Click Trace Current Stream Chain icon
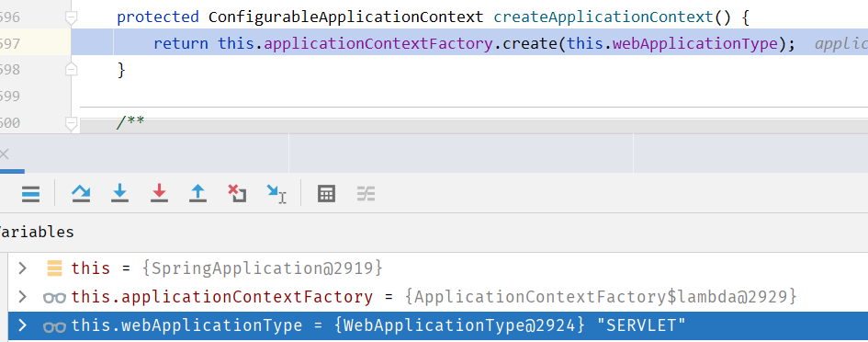868x342 pixels. 366,193
